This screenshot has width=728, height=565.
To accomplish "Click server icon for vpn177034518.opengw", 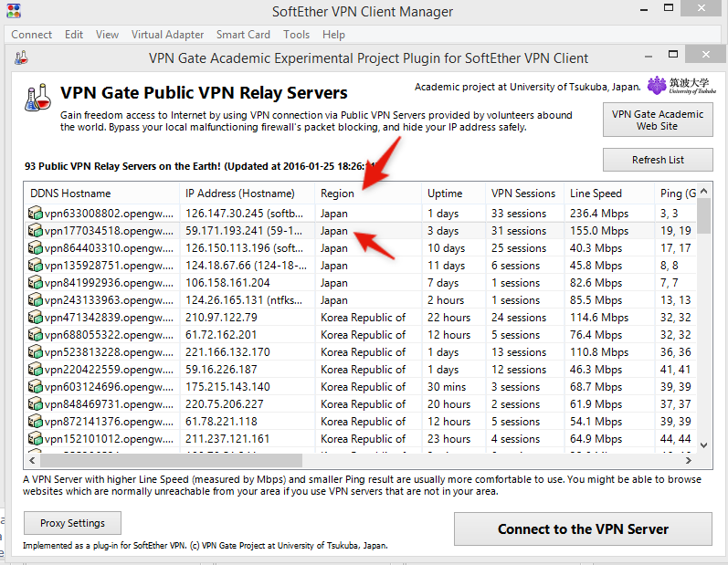I will pyautogui.click(x=36, y=231).
